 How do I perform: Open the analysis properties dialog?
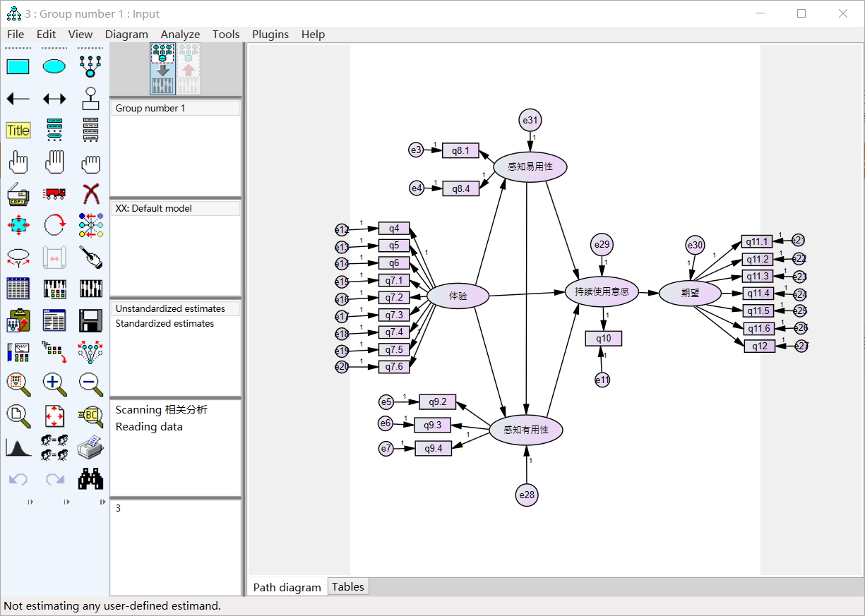(x=54, y=289)
